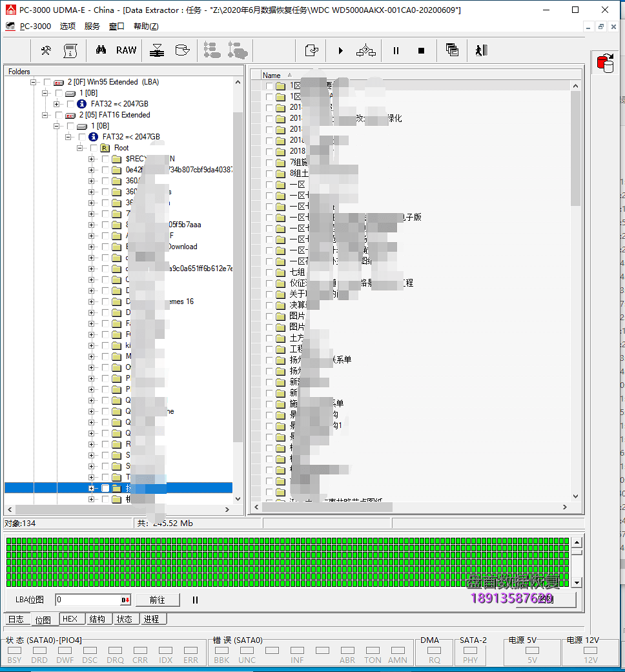The image size is (625, 672).
Task: Tick checkbox for Win95 Extended (LBA)
Action: click(47, 82)
